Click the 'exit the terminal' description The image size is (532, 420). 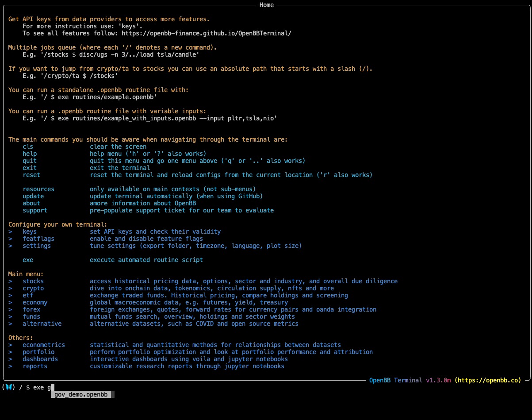(120, 168)
